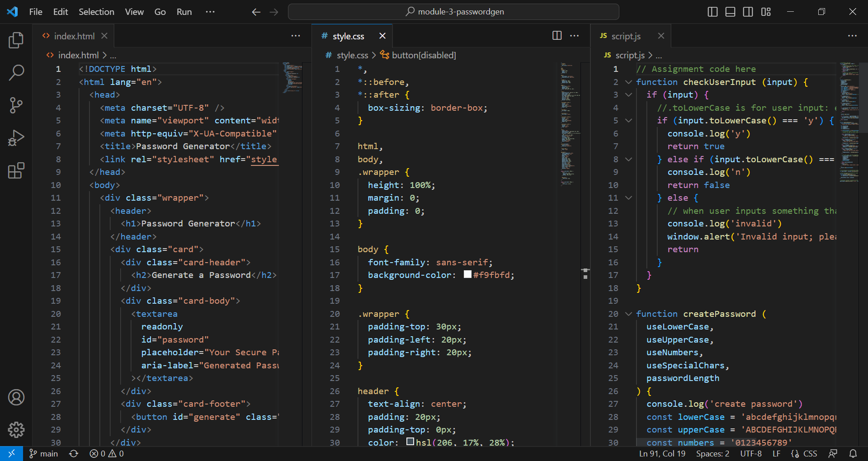The height and width of the screenshot is (461, 868).
Task: Open the Manage gear settings icon
Action: tap(16, 430)
